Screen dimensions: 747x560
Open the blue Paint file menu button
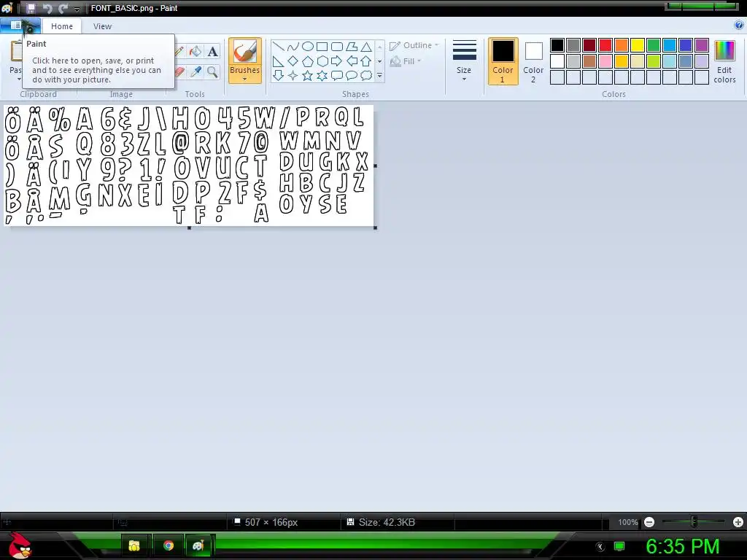(x=20, y=26)
